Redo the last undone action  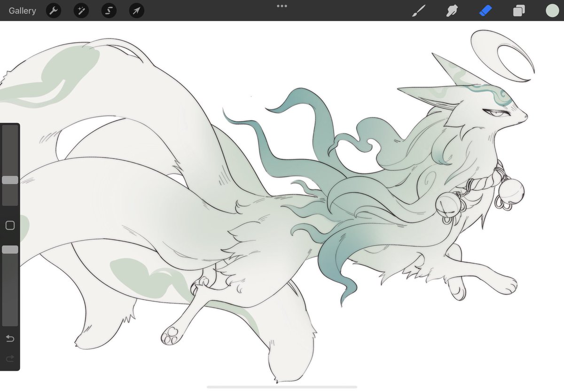10,359
